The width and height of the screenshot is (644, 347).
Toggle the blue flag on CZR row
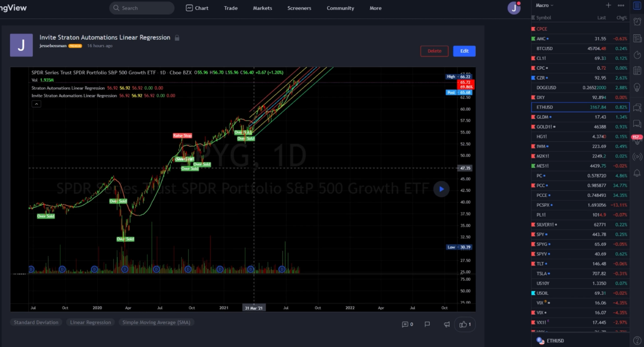(x=533, y=78)
